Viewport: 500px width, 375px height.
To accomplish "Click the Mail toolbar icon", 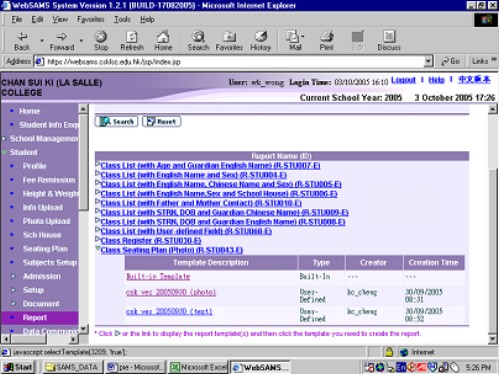I will point(295,41).
